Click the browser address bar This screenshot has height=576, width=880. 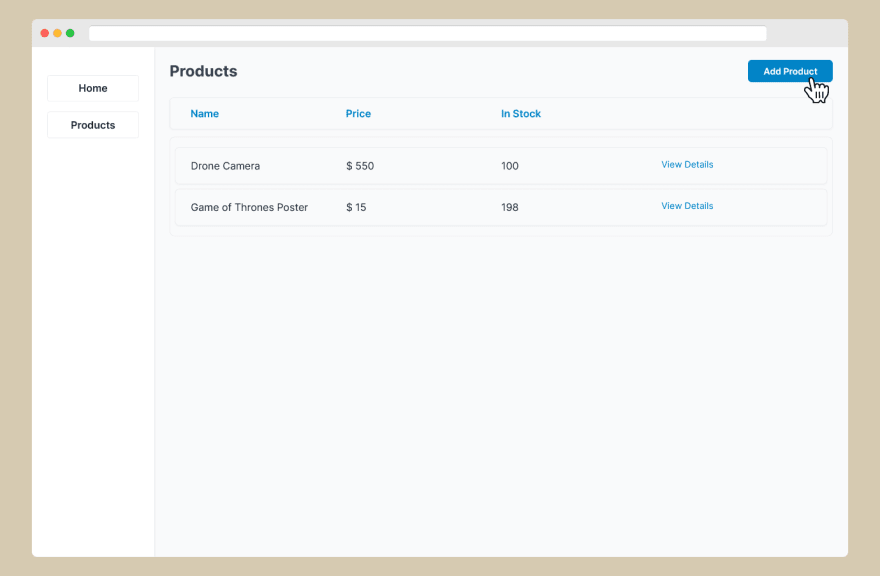click(x=427, y=33)
